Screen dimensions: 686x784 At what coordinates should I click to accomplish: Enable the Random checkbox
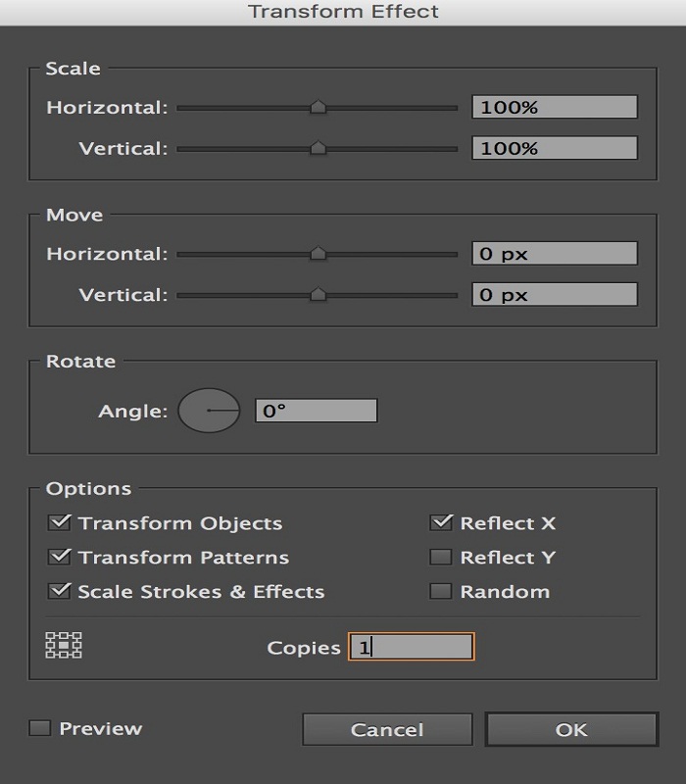[x=441, y=591]
